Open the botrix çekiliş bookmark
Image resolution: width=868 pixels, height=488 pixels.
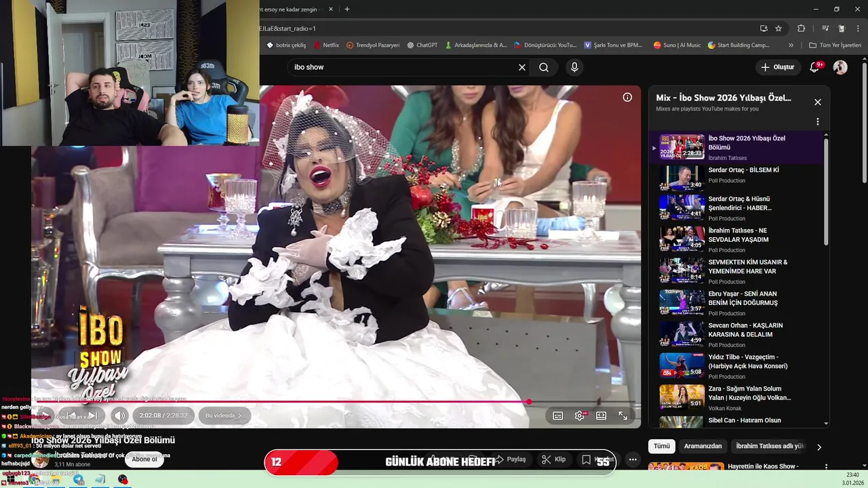click(x=286, y=45)
